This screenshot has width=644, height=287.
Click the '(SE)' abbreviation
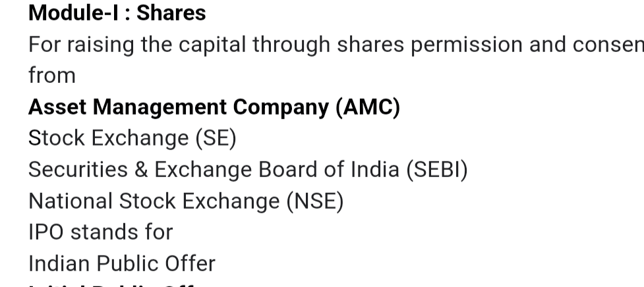pos(216,138)
